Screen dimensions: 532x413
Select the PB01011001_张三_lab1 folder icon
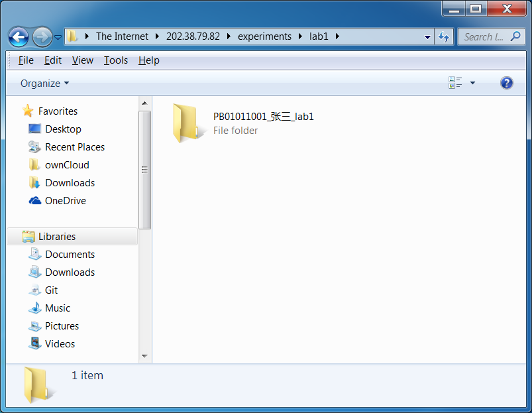[x=187, y=123]
